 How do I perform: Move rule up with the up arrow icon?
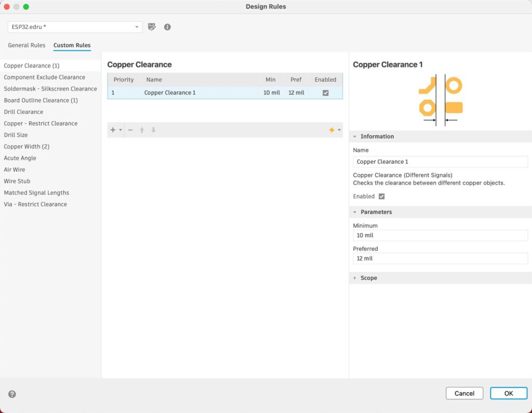pos(142,130)
